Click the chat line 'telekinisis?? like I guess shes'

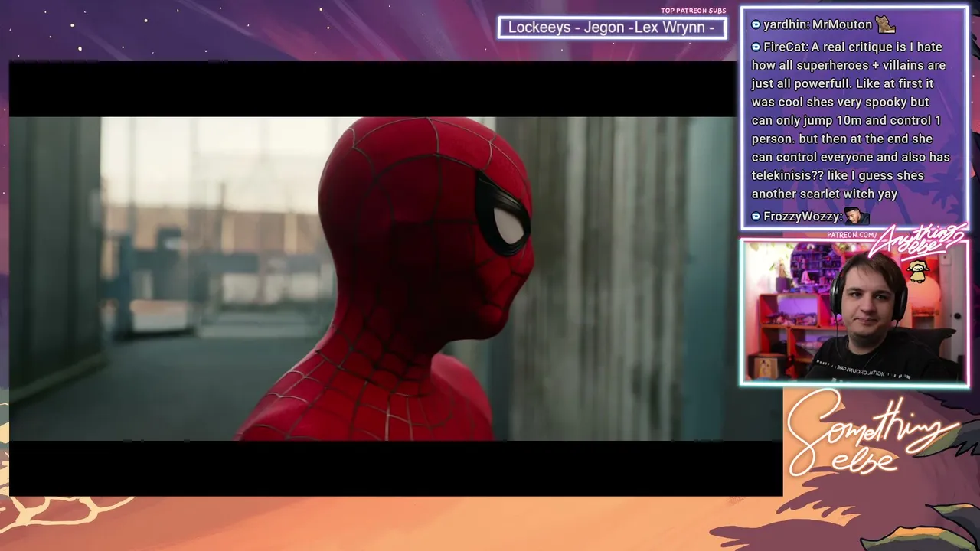[838, 176]
